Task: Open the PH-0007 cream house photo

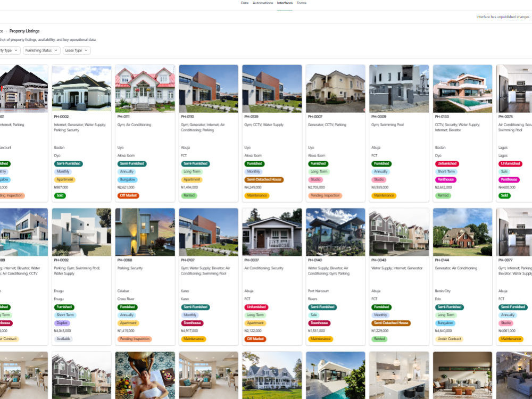Action: 336,88
